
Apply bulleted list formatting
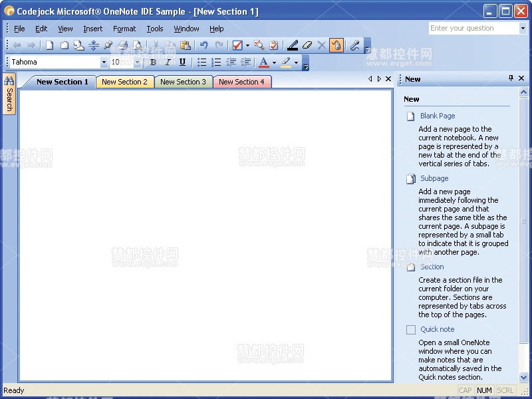click(x=201, y=62)
